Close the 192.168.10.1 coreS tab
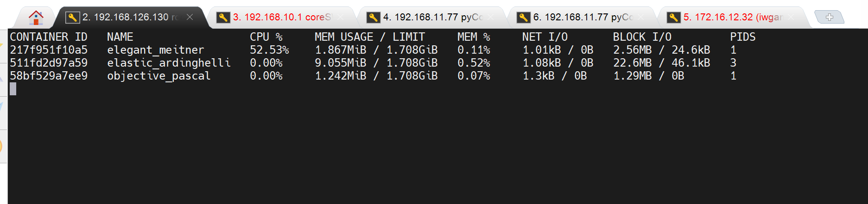The height and width of the screenshot is (204, 868). coord(341,17)
